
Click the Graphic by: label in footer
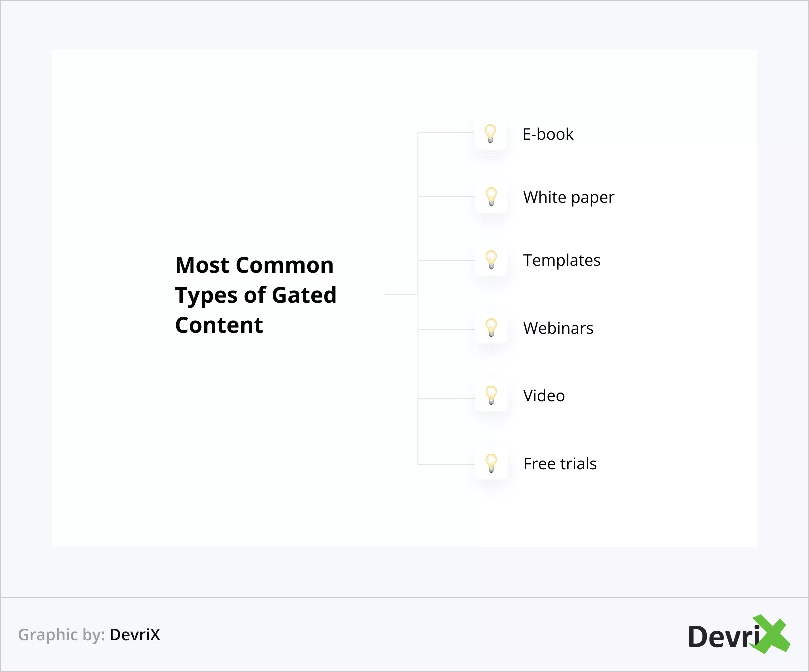61,635
